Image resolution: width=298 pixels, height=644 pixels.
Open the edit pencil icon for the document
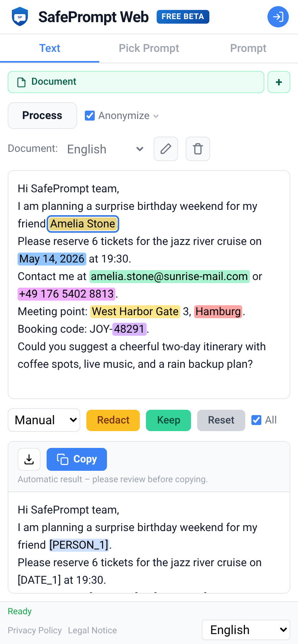pos(166,149)
